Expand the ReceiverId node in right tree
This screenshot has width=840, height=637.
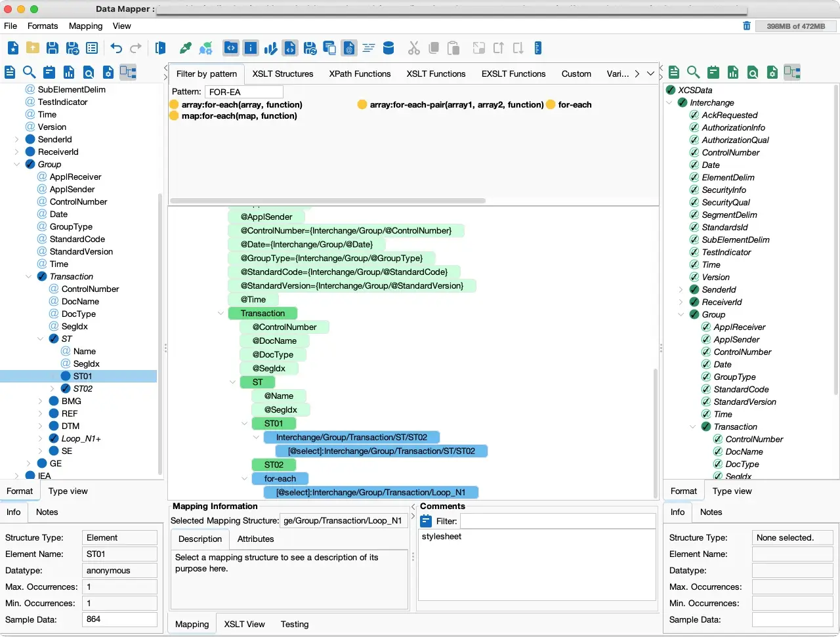[681, 302]
